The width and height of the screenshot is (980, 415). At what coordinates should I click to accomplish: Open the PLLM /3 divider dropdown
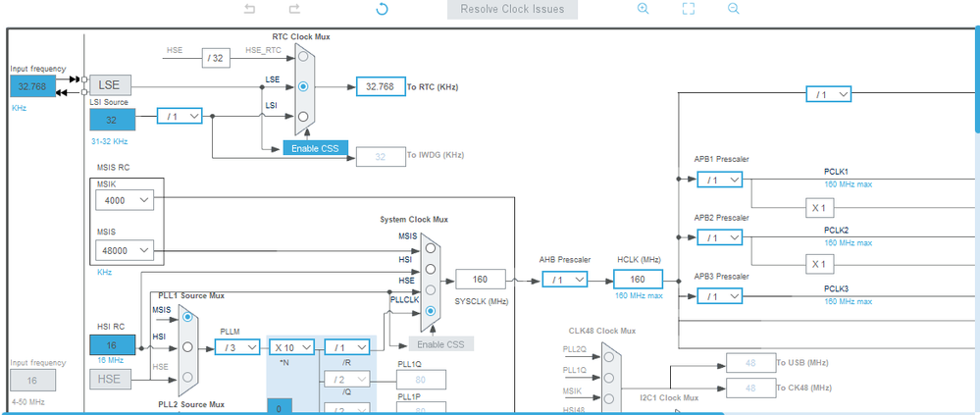236,347
